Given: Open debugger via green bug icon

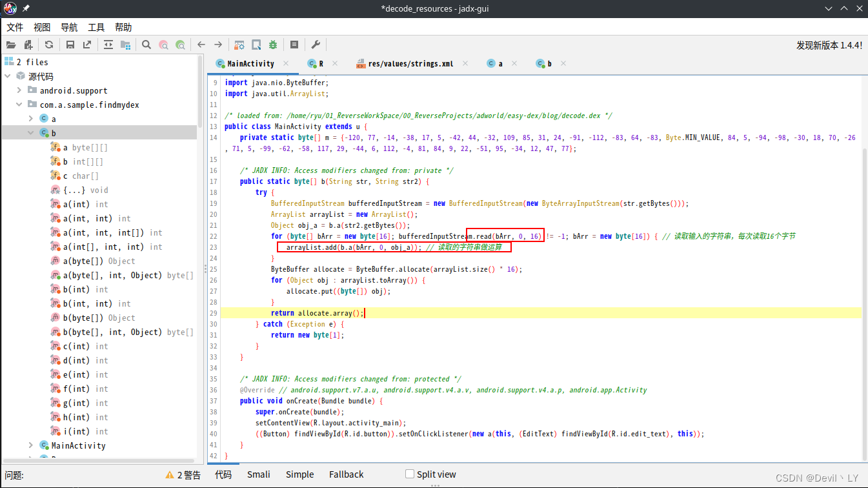Looking at the screenshot, I should tap(273, 45).
